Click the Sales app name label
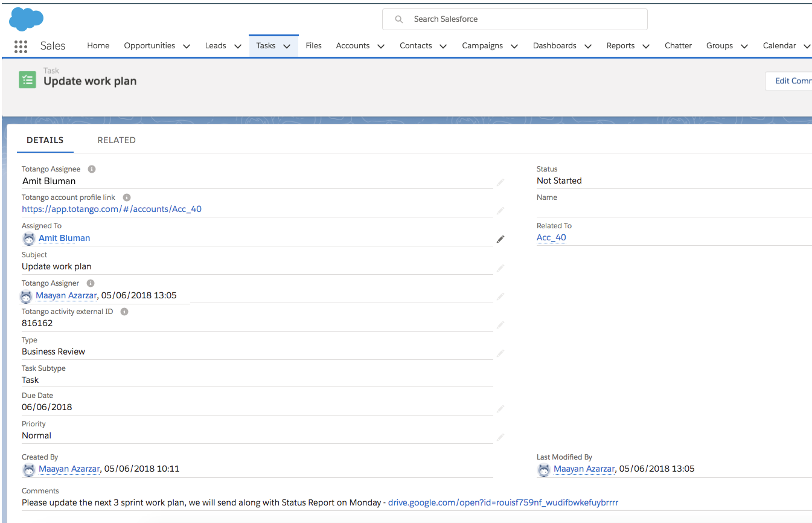This screenshot has height=523, width=812. coord(53,46)
